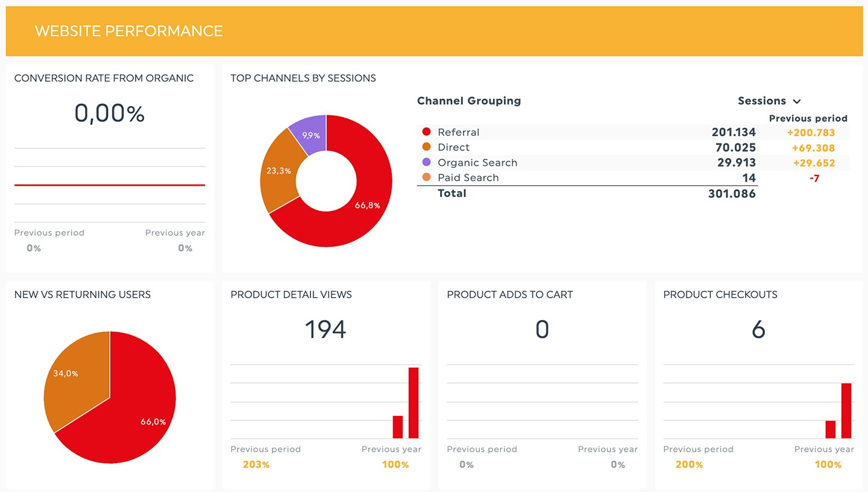Click the 194 Product Detail Views value
The image size is (868, 492).
325,330
